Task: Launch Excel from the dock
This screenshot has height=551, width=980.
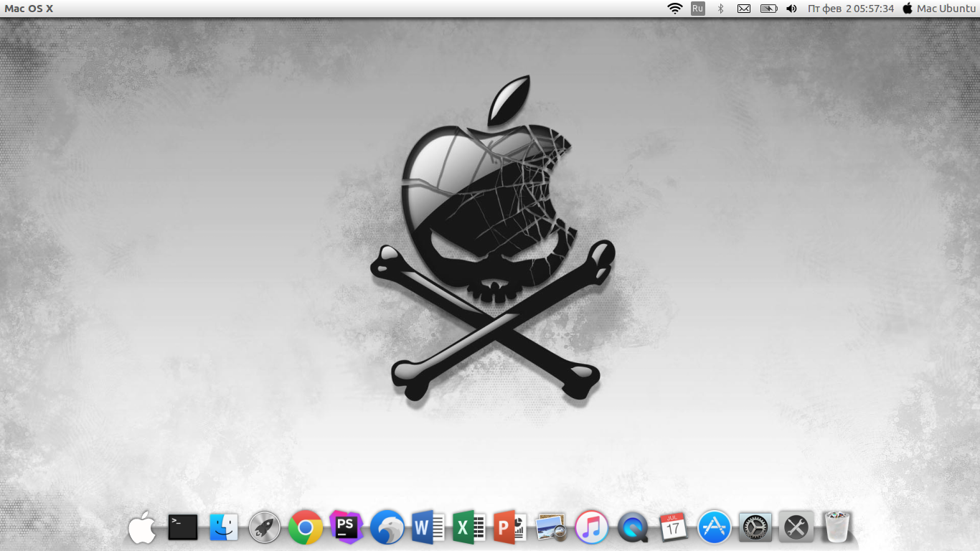Action: (x=470, y=528)
